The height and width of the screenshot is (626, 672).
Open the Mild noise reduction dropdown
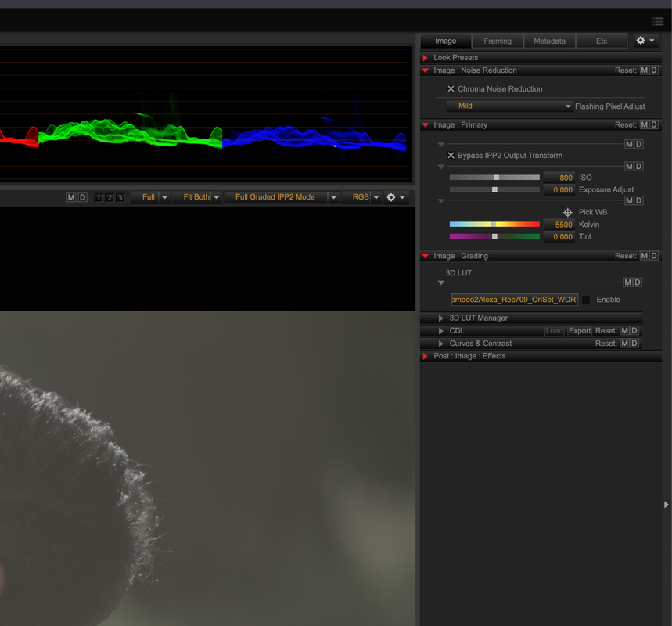coord(509,106)
